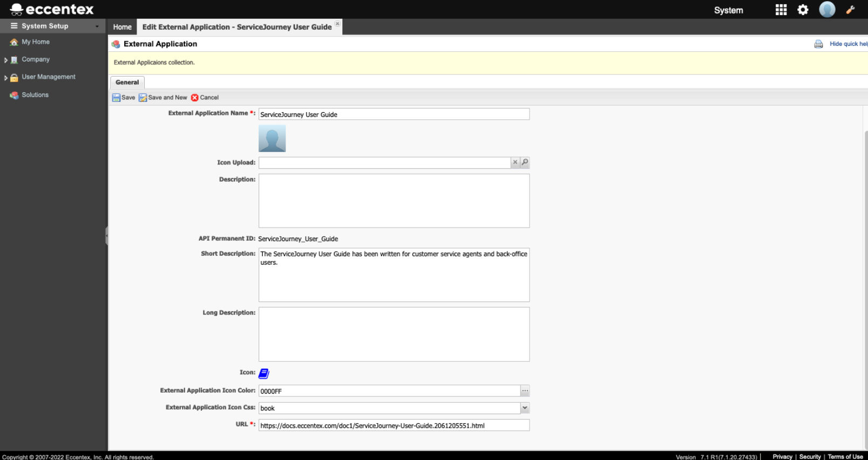Viewport: 868px width, 460px height.
Task: Open the Security link in footer
Action: [810, 457]
